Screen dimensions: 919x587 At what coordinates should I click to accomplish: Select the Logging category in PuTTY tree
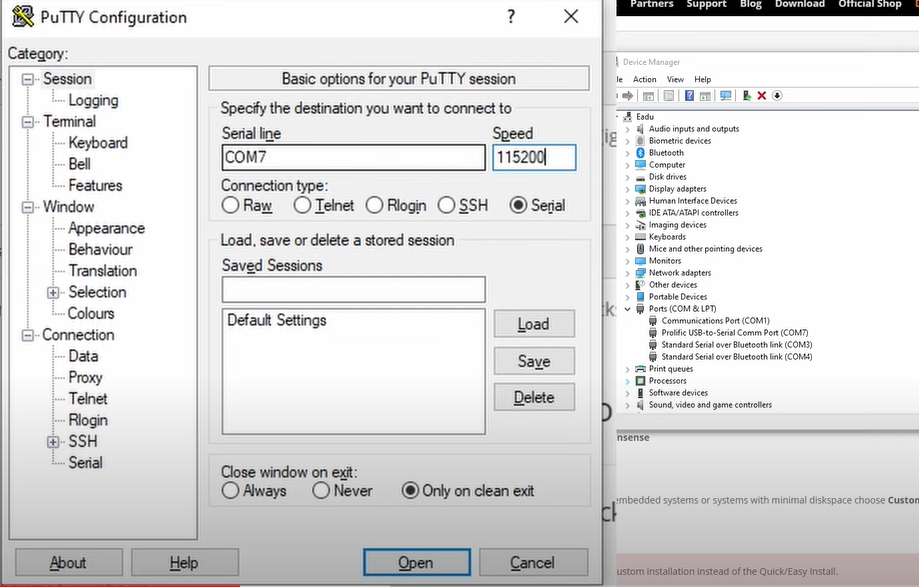tap(93, 100)
